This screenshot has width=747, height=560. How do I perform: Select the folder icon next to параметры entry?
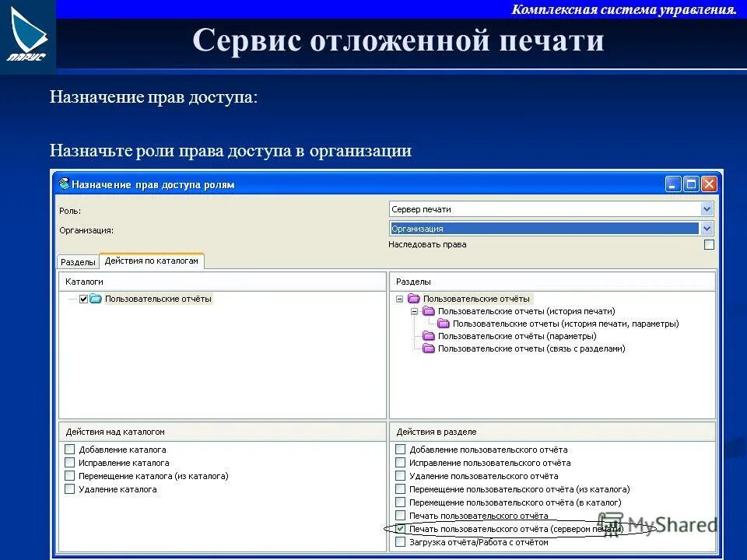coord(426,336)
